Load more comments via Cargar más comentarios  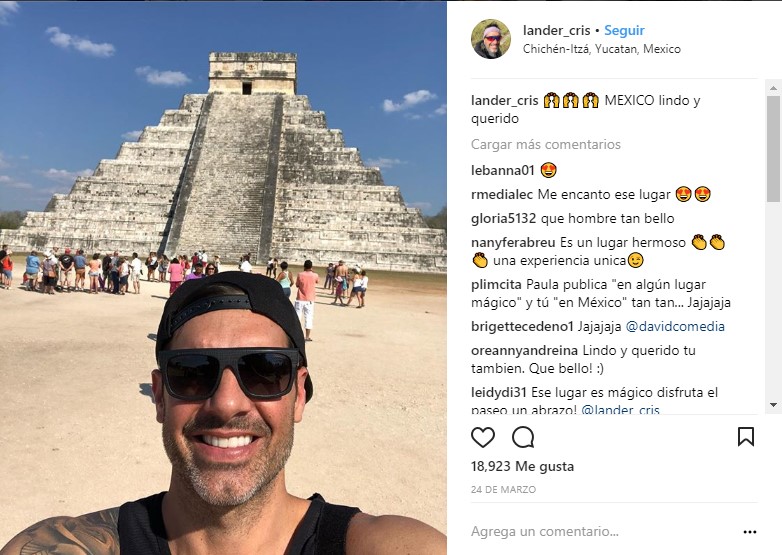pos(546,145)
